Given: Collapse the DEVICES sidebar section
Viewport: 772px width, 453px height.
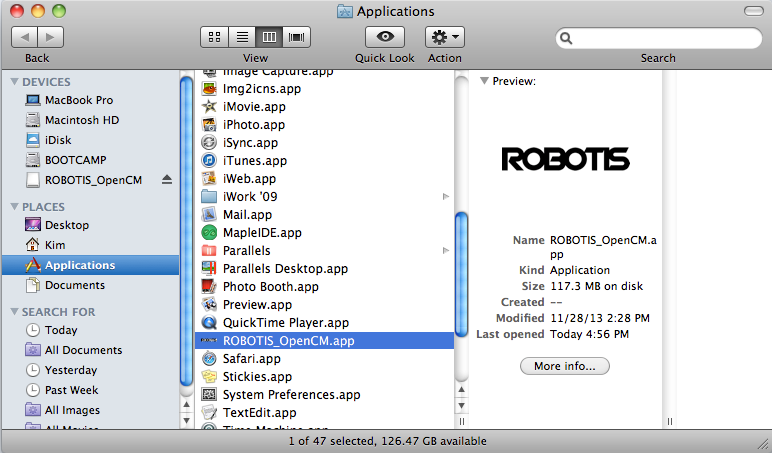Looking at the screenshot, I should [x=14, y=82].
